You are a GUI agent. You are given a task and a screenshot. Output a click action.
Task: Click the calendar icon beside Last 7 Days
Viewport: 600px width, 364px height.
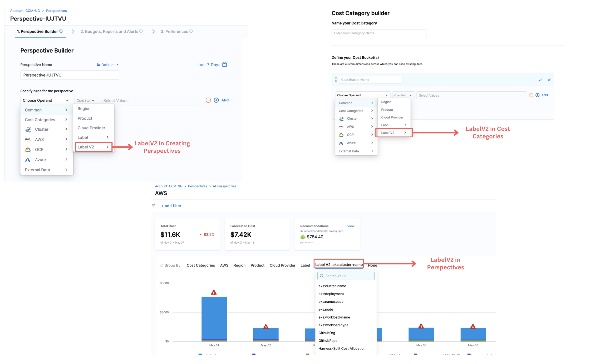pyautogui.click(x=224, y=64)
